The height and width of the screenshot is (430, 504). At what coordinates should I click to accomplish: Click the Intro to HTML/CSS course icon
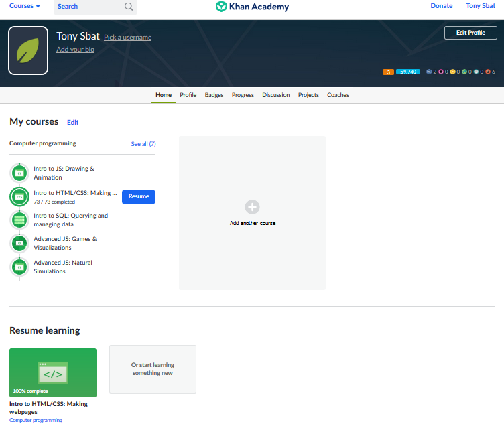(x=19, y=196)
